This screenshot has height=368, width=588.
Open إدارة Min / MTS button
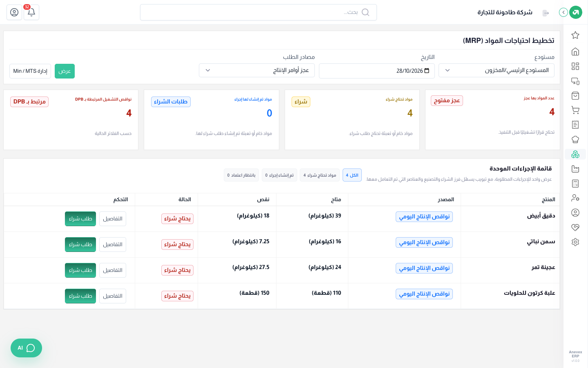pyautogui.click(x=30, y=71)
